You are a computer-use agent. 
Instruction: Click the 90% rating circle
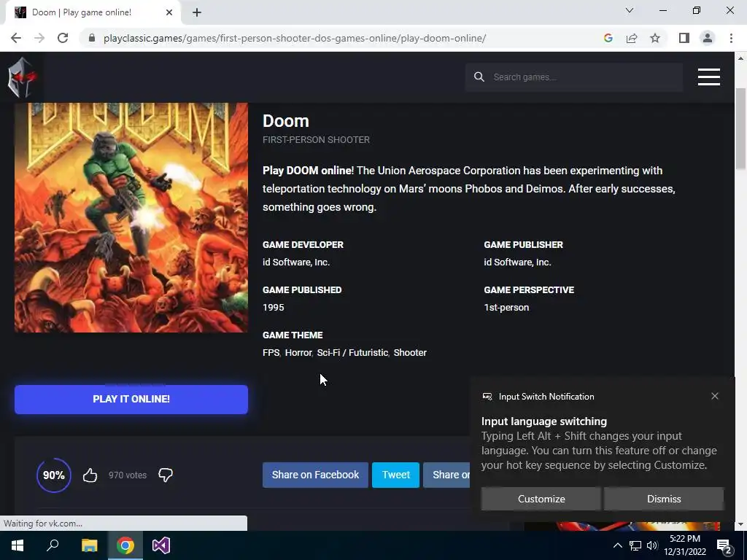54,475
